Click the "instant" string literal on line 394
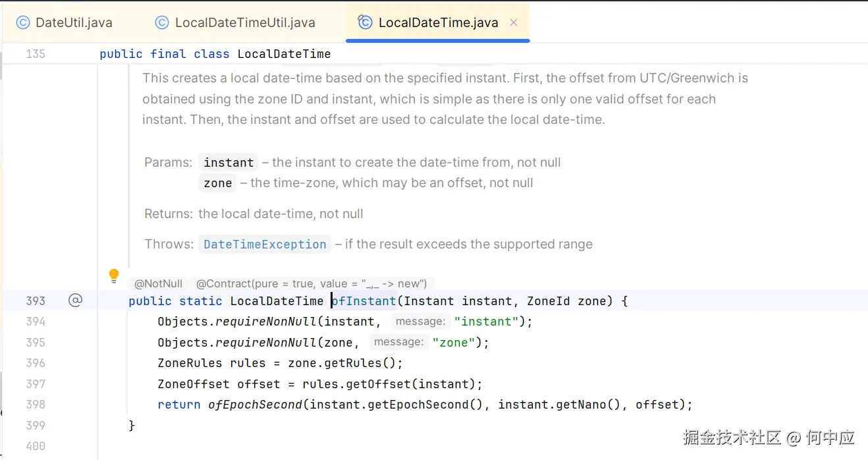Screen dimensions: 868x460 (487, 322)
